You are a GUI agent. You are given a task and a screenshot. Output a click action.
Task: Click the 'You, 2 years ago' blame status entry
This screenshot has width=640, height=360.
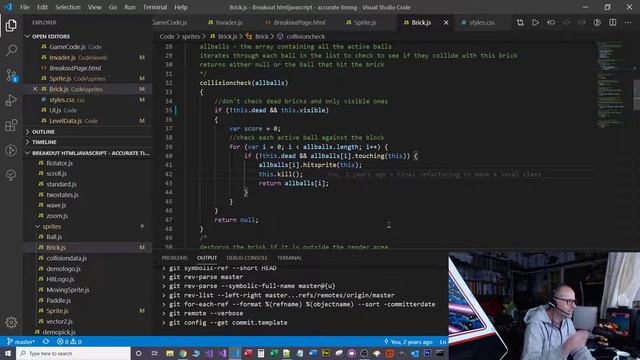pos(408,342)
